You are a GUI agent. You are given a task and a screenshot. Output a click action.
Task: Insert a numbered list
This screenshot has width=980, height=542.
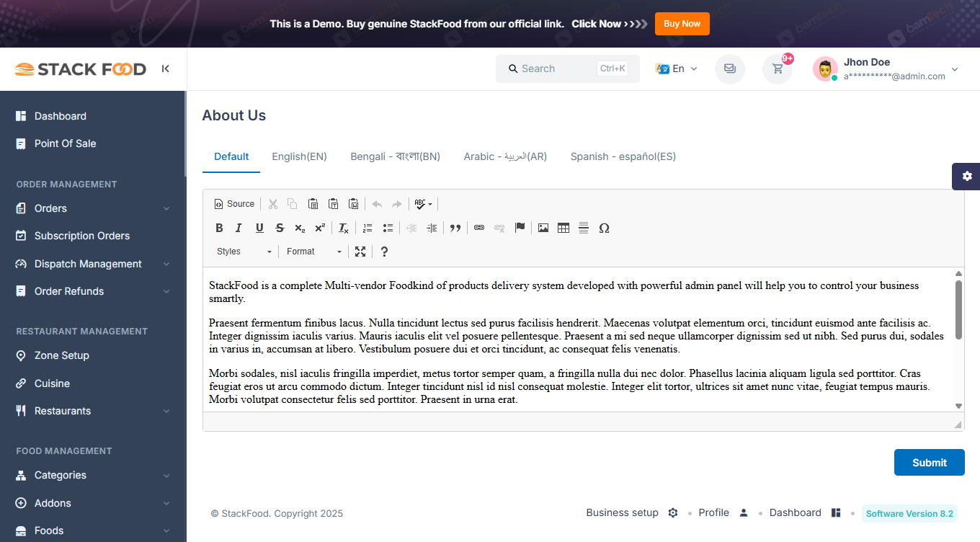coord(367,228)
